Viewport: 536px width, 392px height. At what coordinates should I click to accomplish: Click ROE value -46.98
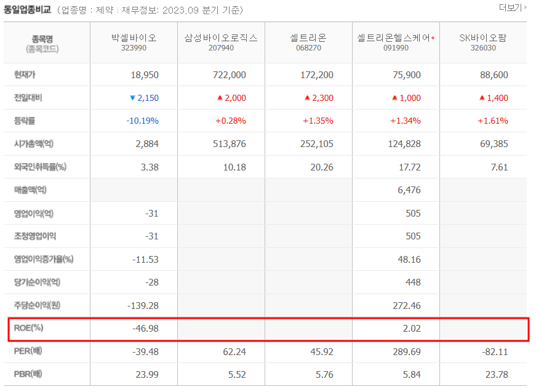point(146,329)
